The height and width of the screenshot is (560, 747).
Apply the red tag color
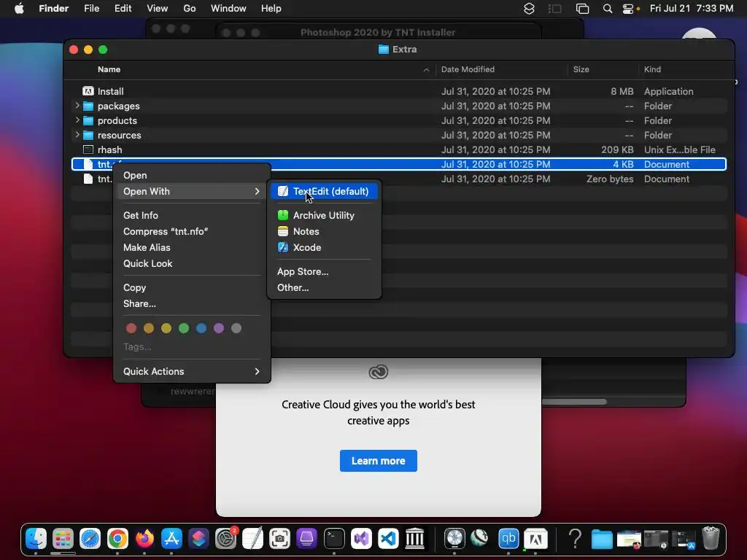point(131,328)
